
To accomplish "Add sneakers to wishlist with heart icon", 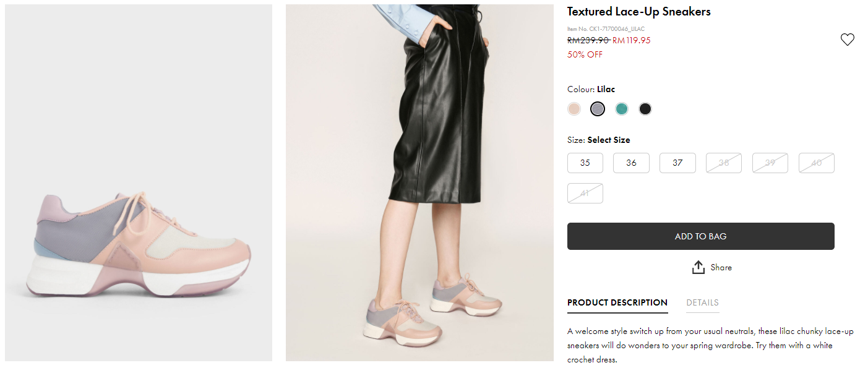I will coord(847,40).
